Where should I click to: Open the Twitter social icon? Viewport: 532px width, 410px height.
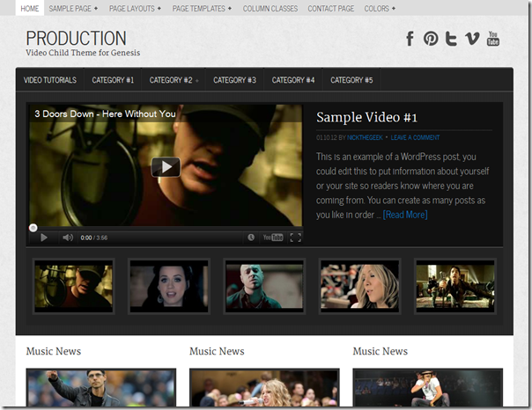tap(451, 39)
